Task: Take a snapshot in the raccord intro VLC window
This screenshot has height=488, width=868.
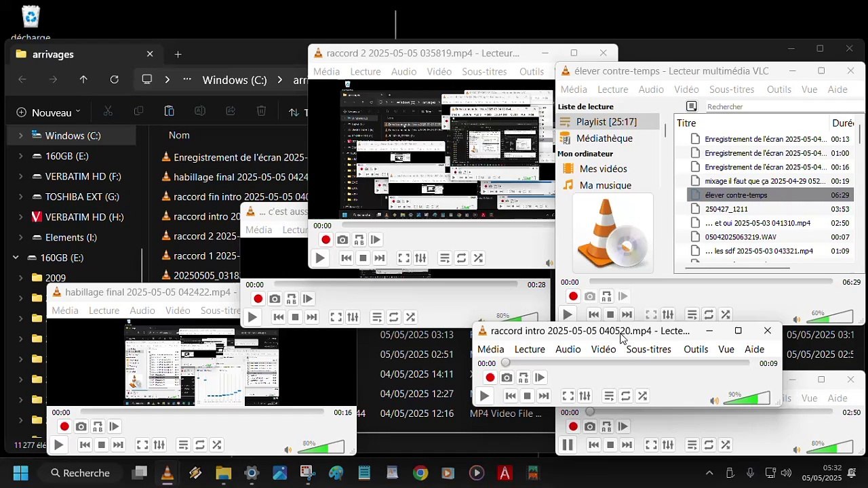Action: tap(507, 378)
